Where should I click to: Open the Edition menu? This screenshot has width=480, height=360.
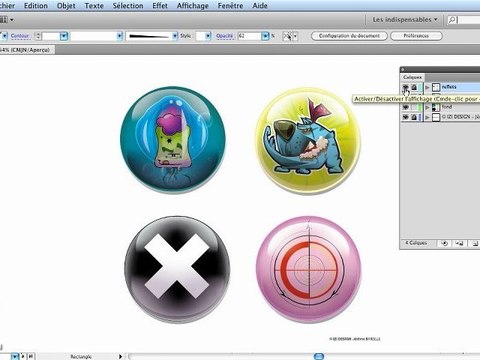36,6
